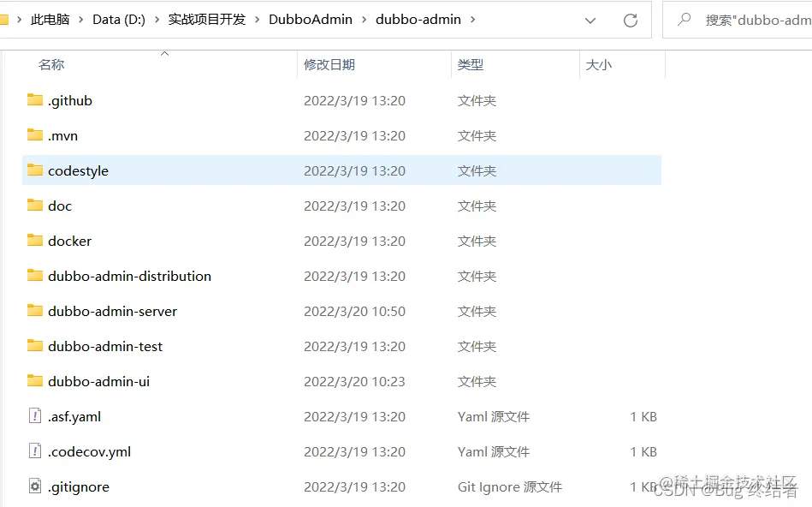Viewport: 812px width, 507px height.
Task: Click 1 KB size of .asf.yaml
Action: coord(643,417)
